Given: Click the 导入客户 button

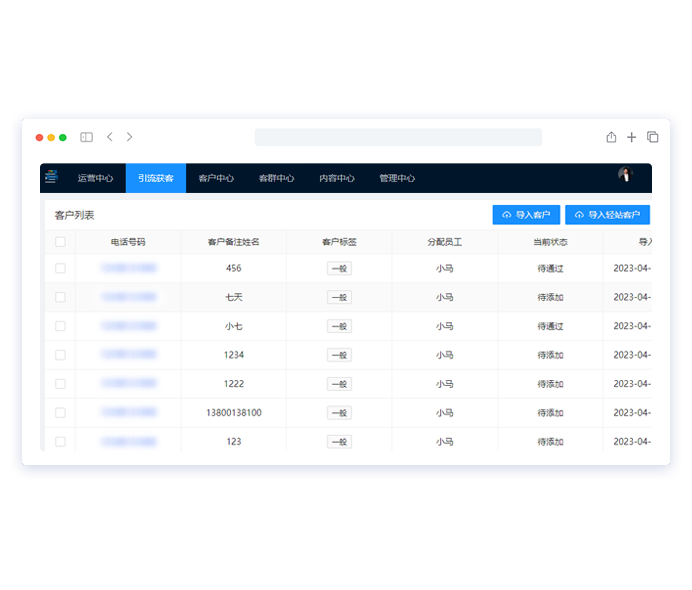Looking at the screenshot, I should pyautogui.click(x=526, y=215).
